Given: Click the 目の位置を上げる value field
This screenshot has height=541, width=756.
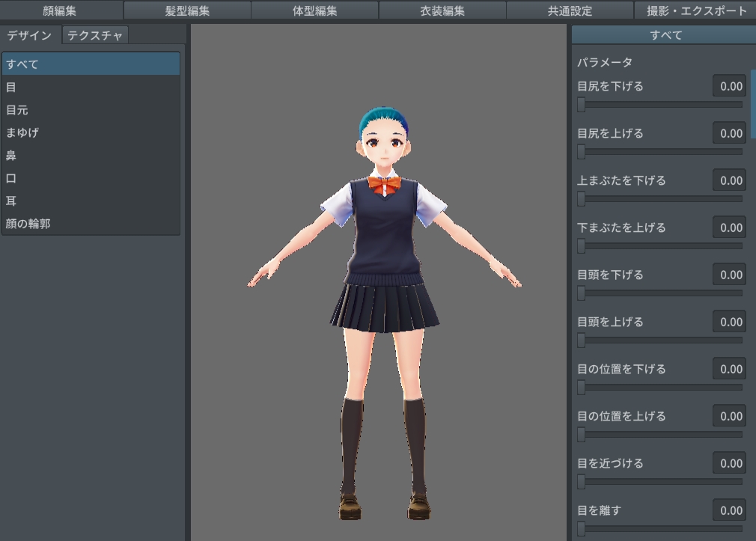Looking at the screenshot, I should tap(730, 416).
